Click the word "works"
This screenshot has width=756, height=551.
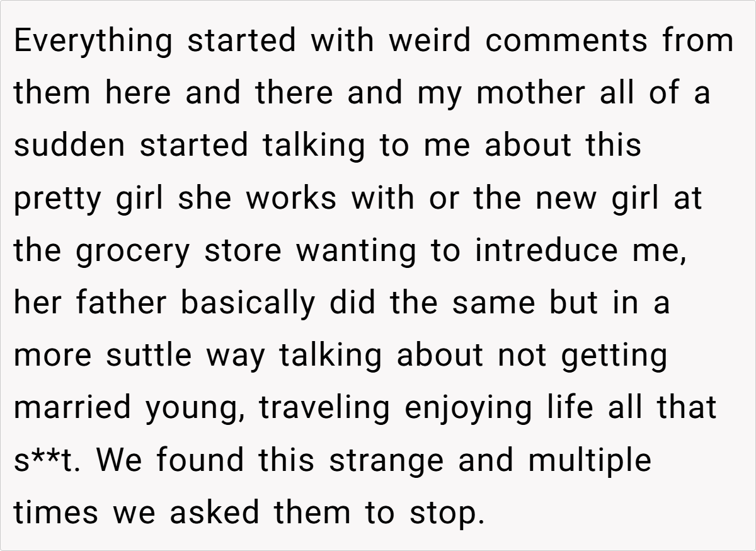tap(292, 198)
